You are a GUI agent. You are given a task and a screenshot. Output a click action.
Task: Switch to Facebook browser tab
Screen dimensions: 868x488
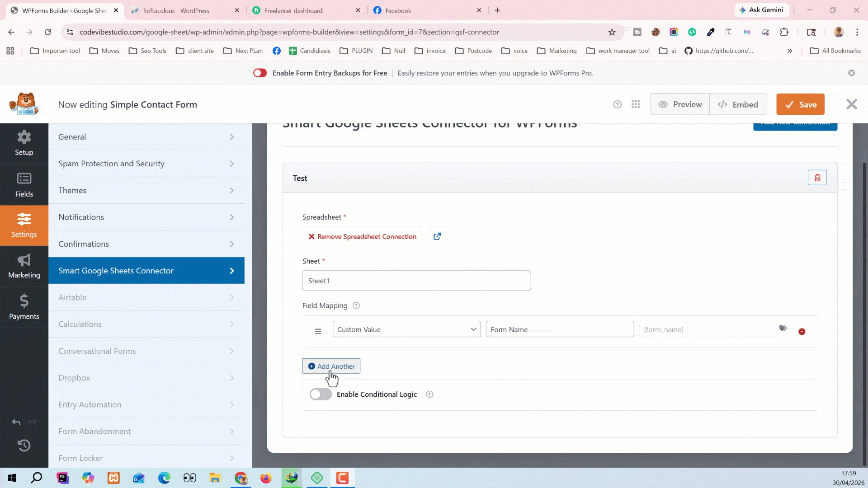pyautogui.click(x=428, y=10)
